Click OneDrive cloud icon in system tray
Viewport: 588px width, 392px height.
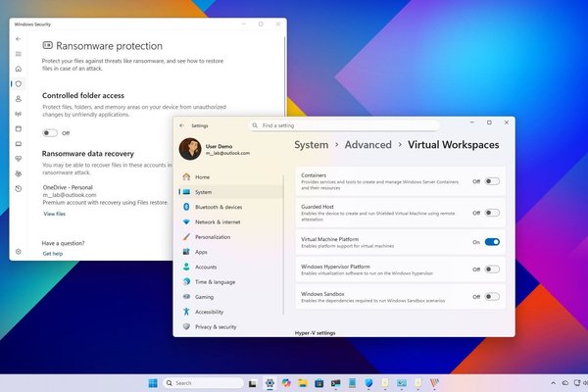[x=565, y=383]
